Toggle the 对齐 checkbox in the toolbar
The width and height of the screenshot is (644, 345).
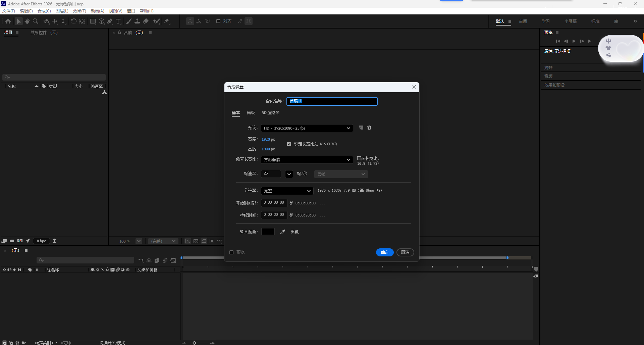coord(218,21)
